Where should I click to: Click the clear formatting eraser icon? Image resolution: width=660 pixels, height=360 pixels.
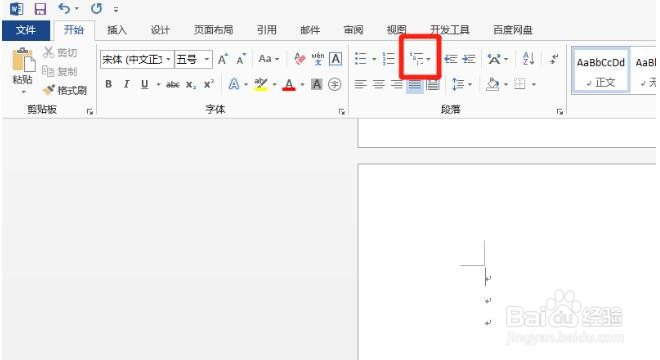point(299,59)
